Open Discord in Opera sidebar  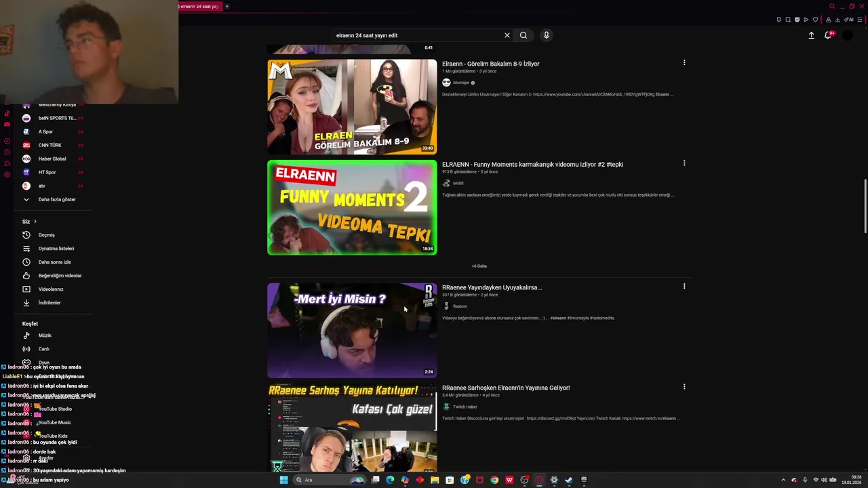(7, 125)
